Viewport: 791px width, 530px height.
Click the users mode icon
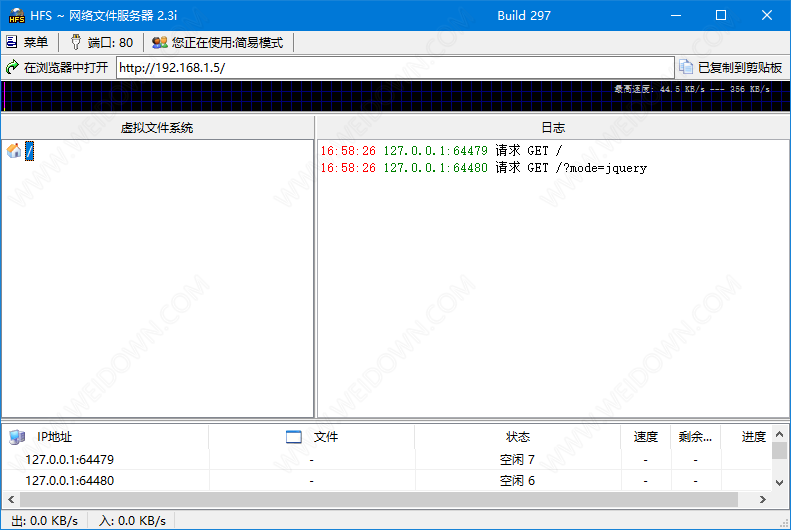160,42
